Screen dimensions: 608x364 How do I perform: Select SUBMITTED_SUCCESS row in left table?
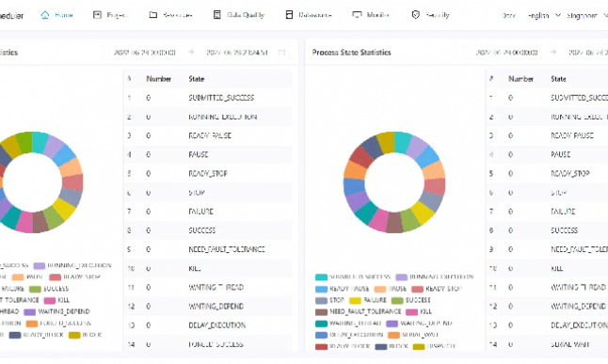coord(208,98)
